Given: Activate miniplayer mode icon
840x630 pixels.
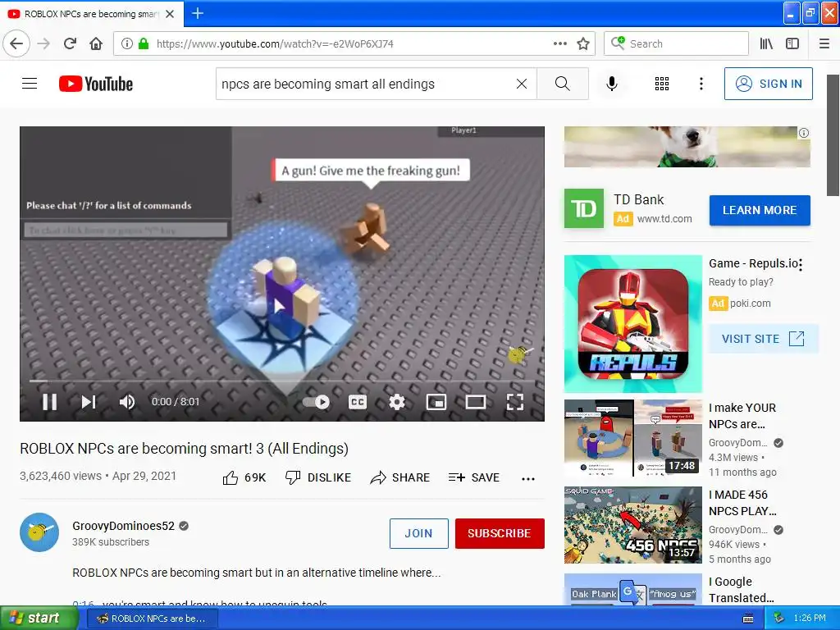Looking at the screenshot, I should coord(436,402).
